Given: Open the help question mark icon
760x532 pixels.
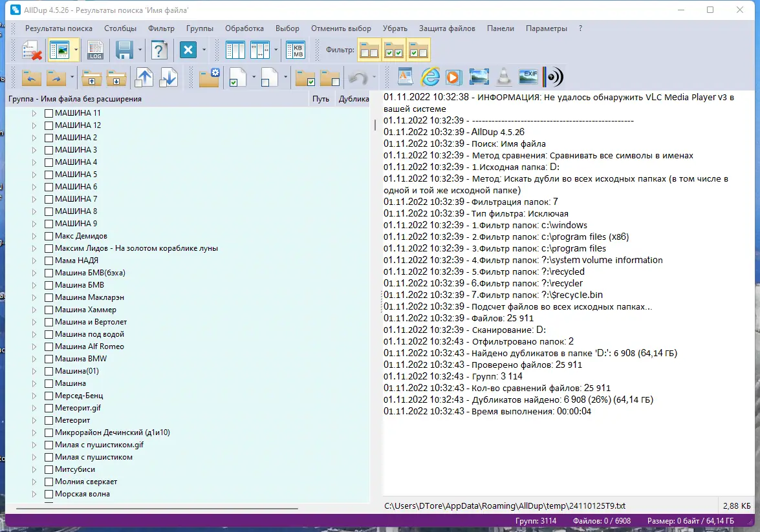Looking at the screenshot, I should pos(159,50).
